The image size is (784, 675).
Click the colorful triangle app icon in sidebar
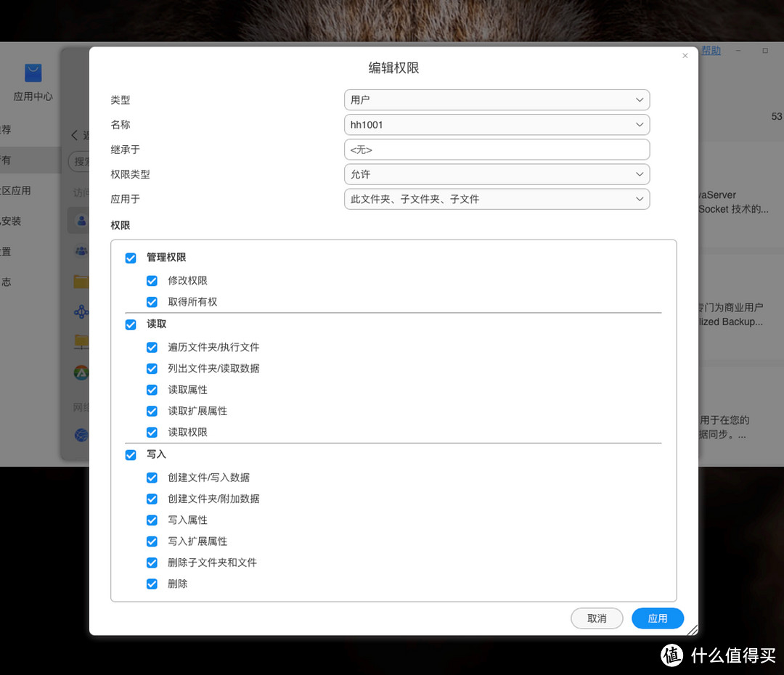point(81,373)
